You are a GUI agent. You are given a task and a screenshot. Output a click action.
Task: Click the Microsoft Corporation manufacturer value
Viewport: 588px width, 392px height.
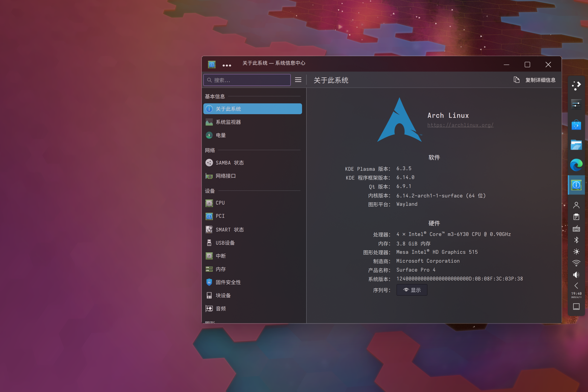pyautogui.click(x=428, y=261)
